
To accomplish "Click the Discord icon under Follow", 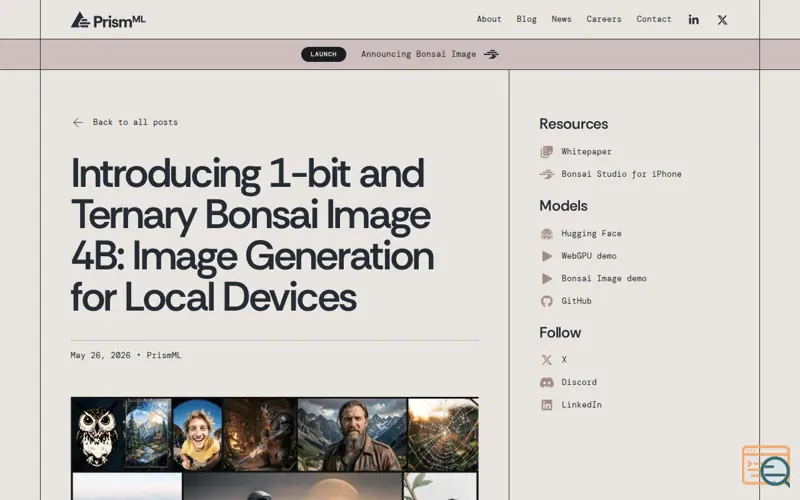I will [x=546, y=382].
